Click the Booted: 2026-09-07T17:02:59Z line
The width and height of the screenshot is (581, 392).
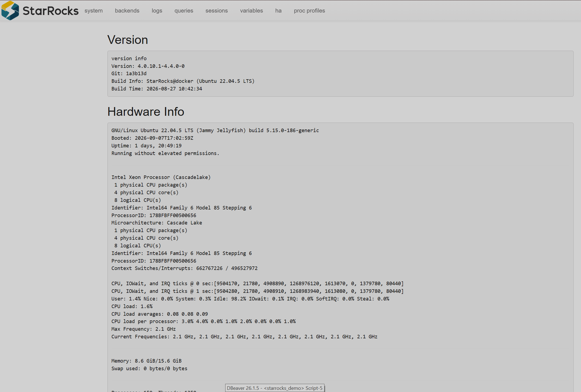(152, 138)
